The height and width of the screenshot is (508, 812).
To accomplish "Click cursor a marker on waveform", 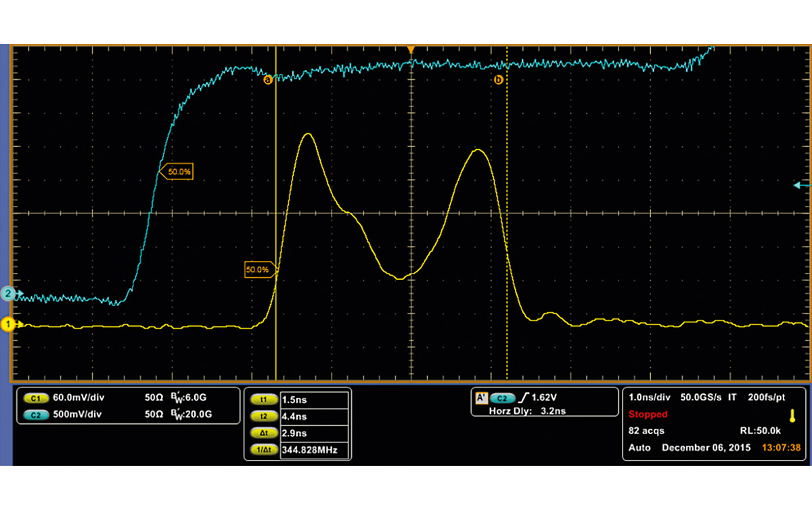I will click(x=267, y=79).
